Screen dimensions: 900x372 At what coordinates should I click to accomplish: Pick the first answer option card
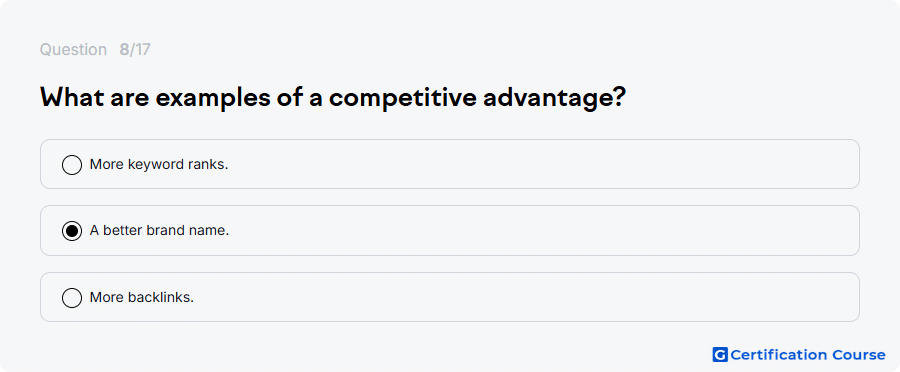[x=449, y=164]
